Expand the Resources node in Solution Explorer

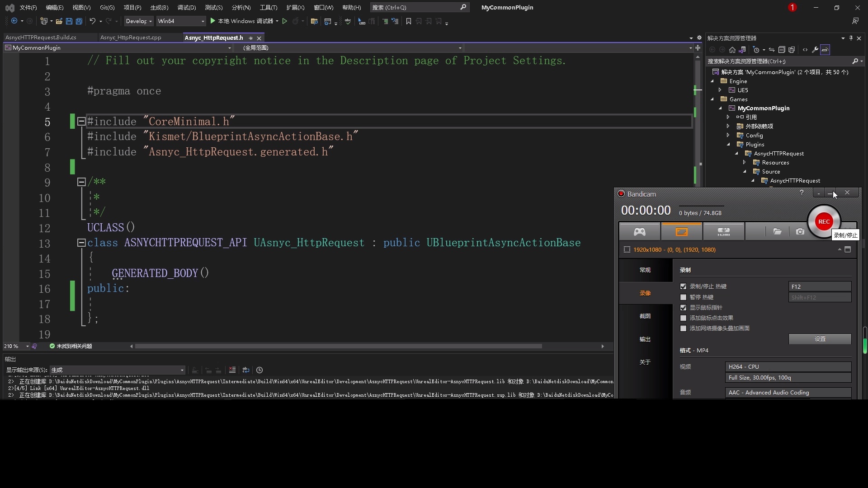(x=745, y=162)
